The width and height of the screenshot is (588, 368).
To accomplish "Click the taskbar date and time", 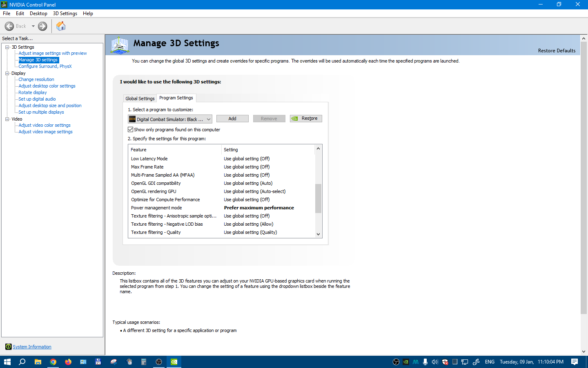I will [532, 362].
